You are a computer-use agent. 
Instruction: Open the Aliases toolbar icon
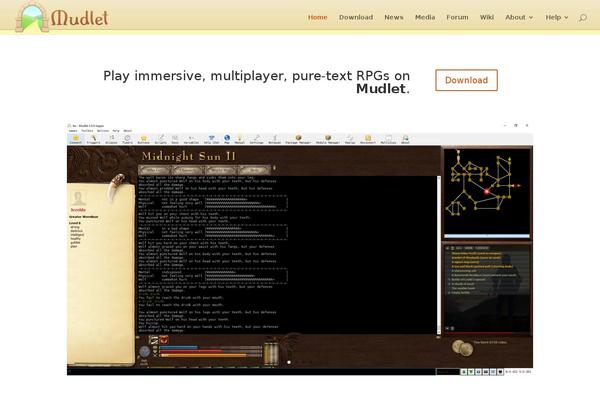coord(111,139)
